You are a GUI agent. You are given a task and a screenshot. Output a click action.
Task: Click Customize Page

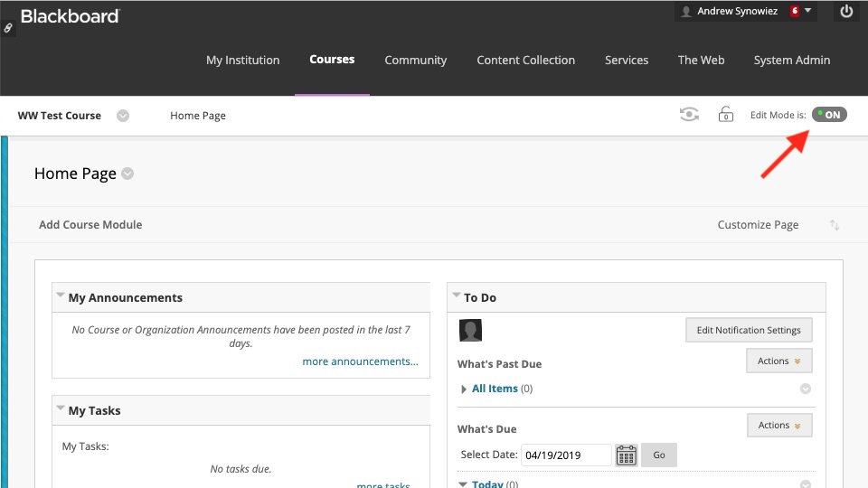[758, 225]
